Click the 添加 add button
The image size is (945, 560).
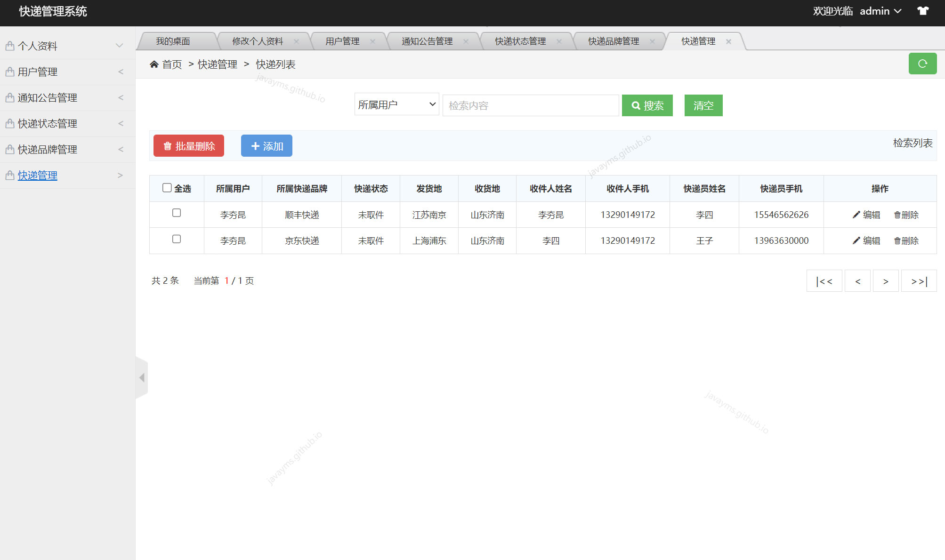click(266, 146)
